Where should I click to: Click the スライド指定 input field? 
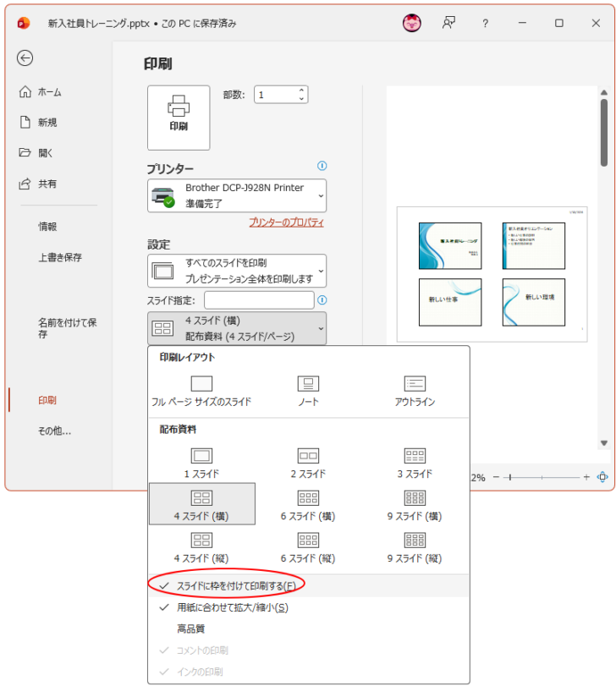click(x=259, y=300)
